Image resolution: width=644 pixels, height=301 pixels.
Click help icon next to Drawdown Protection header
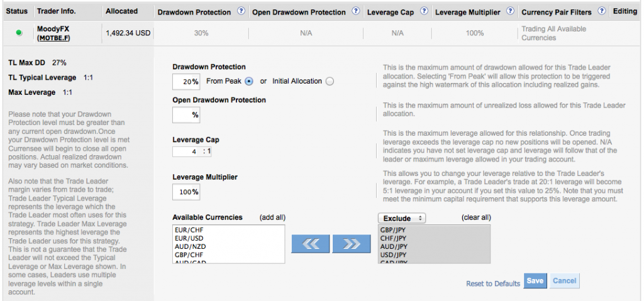(x=241, y=11)
